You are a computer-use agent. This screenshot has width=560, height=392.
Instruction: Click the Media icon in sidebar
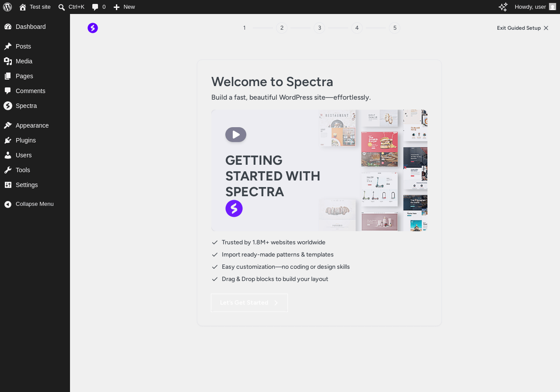click(x=8, y=61)
